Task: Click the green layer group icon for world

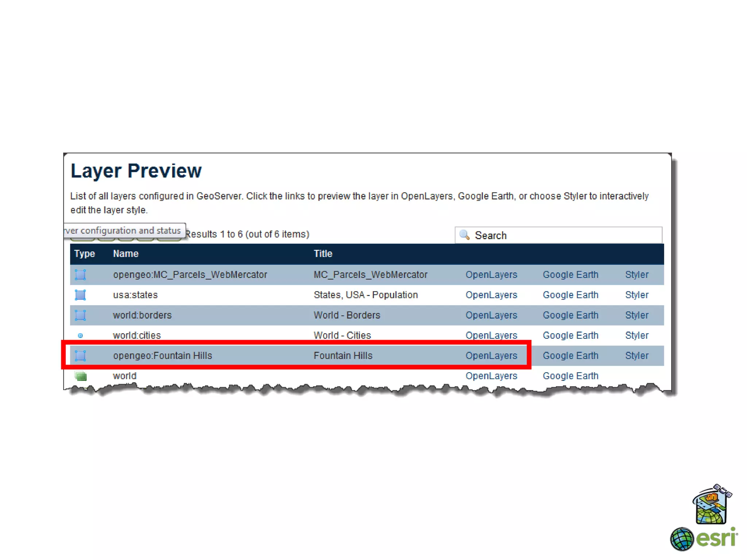Action: (x=81, y=376)
